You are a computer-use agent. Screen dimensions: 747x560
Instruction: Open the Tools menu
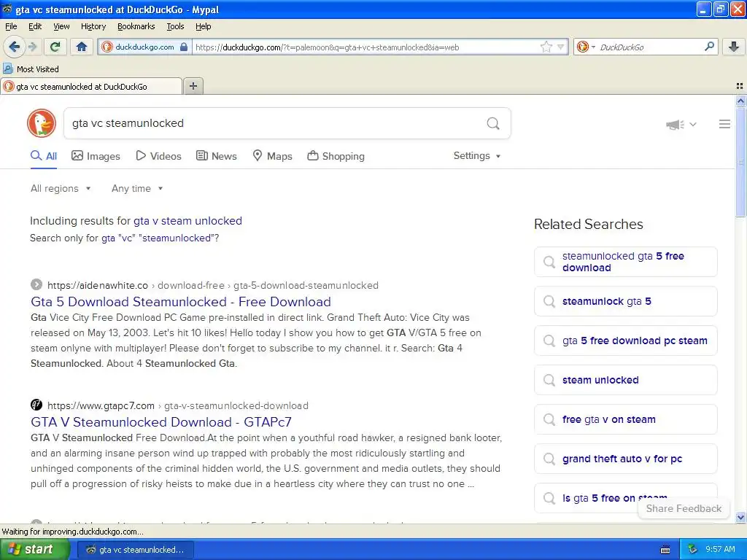pyautogui.click(x=175, y=26)
